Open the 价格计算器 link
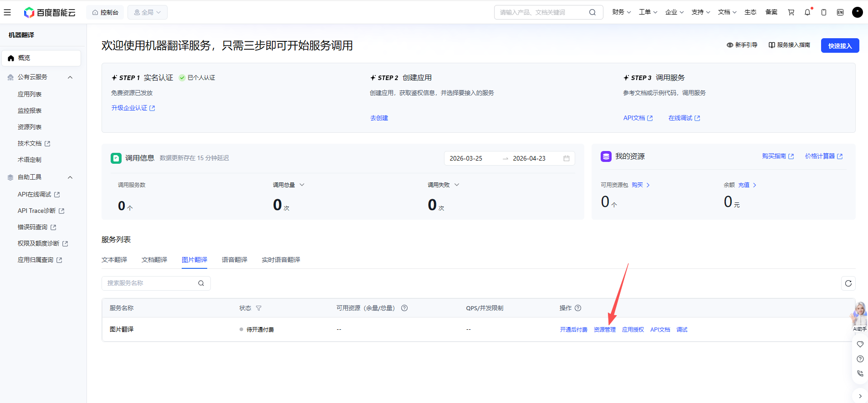Image resolution: width=868 pixels, height=403 pixels. 824,156
